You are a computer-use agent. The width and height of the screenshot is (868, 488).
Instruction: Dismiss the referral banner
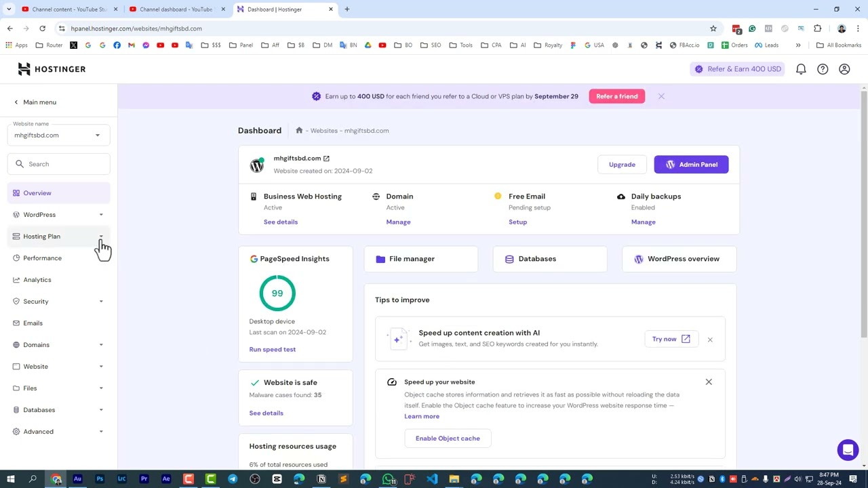tap(661, 96)
